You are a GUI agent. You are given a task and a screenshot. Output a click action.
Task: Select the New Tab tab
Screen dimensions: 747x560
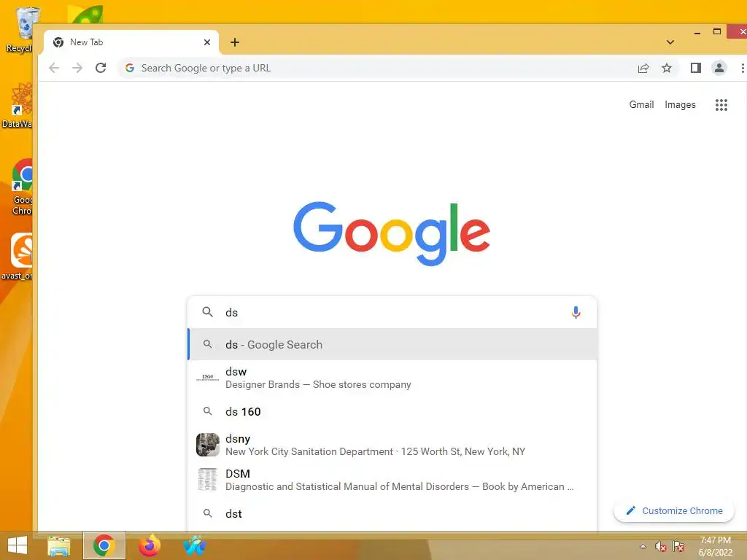[131, 42]
